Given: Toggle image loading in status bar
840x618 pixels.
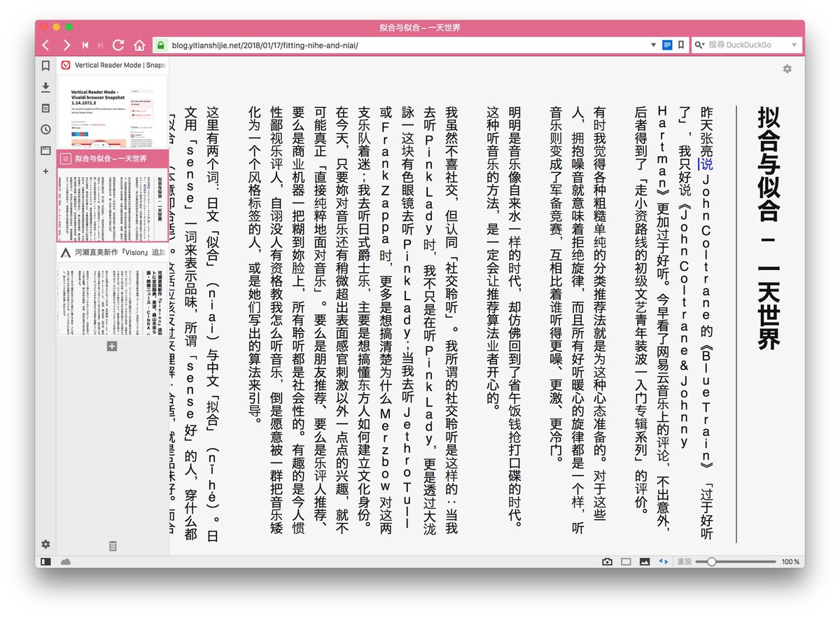Looking at the screenshot, I should [x=645, y=561].
